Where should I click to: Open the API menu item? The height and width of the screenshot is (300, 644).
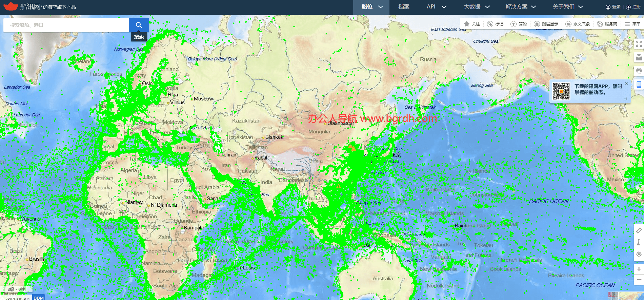pyautogui.click(x=436, y=7)
